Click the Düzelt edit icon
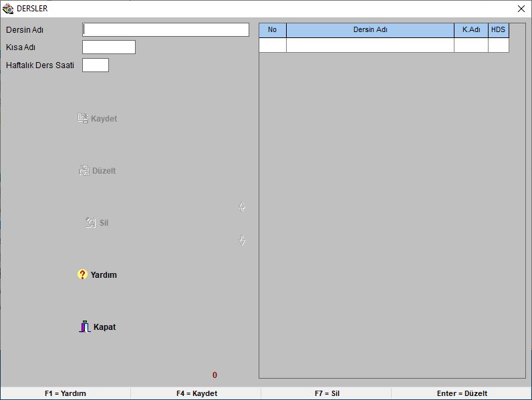The image size is (532, 400). 84,170
